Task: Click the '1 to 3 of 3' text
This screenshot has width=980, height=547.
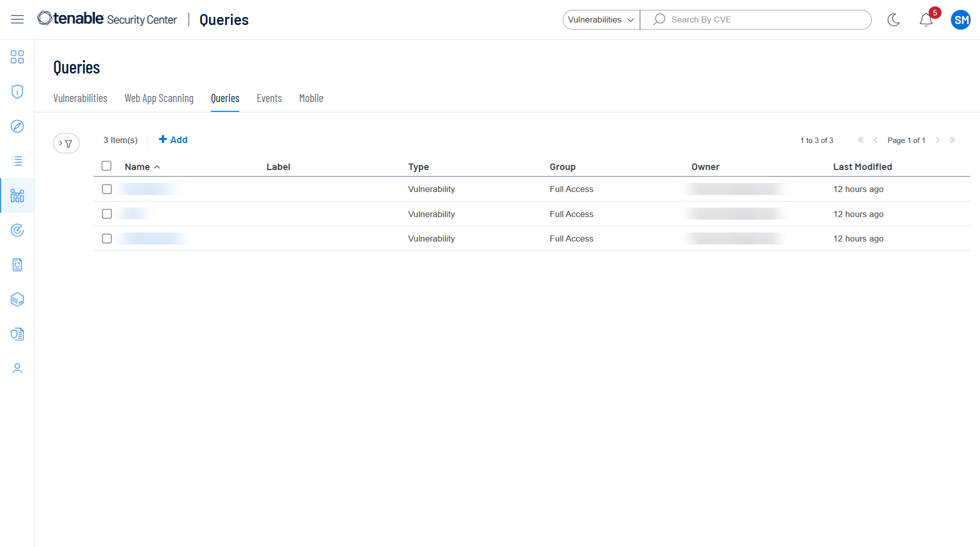Action: [x=816, y=140]
